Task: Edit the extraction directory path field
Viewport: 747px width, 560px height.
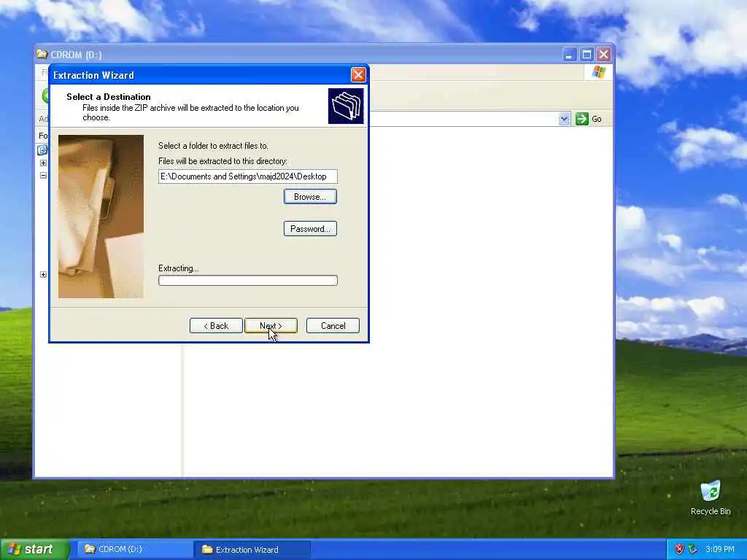Action: tap(248, 176)
